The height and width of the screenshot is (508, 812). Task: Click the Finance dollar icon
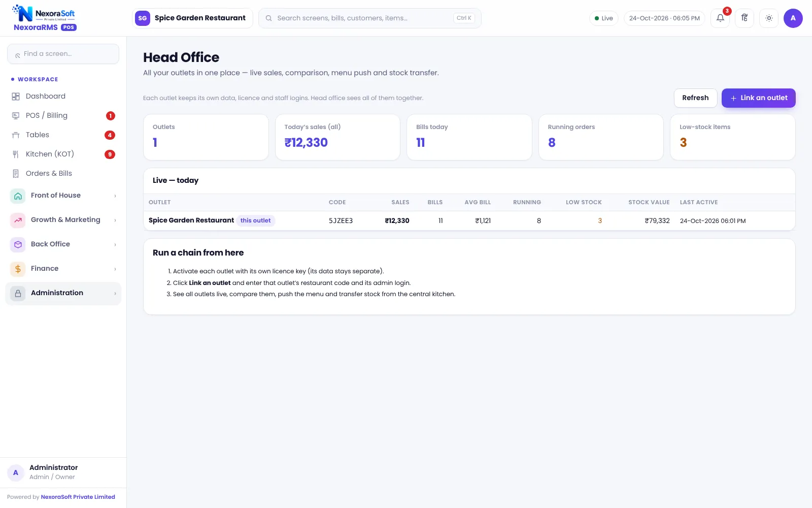pyautogui.click(x=18, y=269)
